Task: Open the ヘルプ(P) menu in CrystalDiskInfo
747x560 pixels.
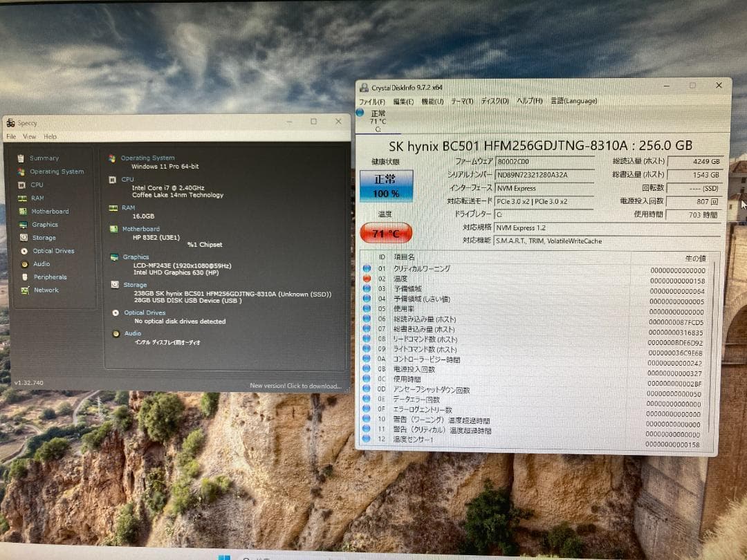Action: tap(528, 101)
